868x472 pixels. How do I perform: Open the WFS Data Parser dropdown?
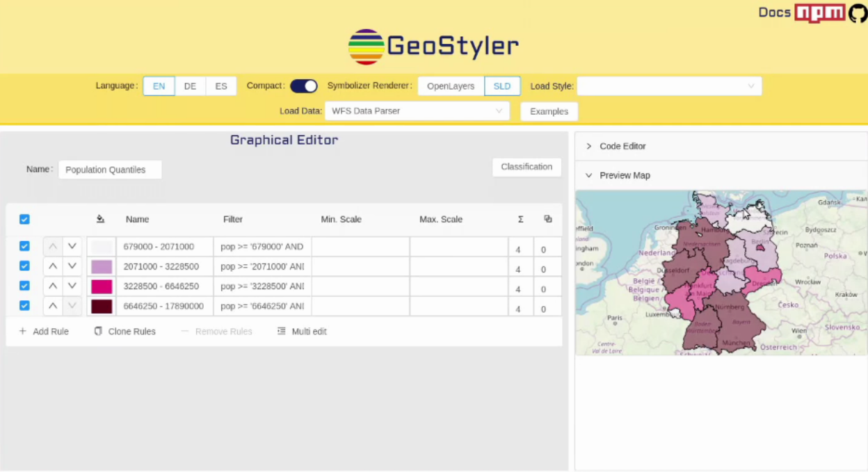pos(417,111)
